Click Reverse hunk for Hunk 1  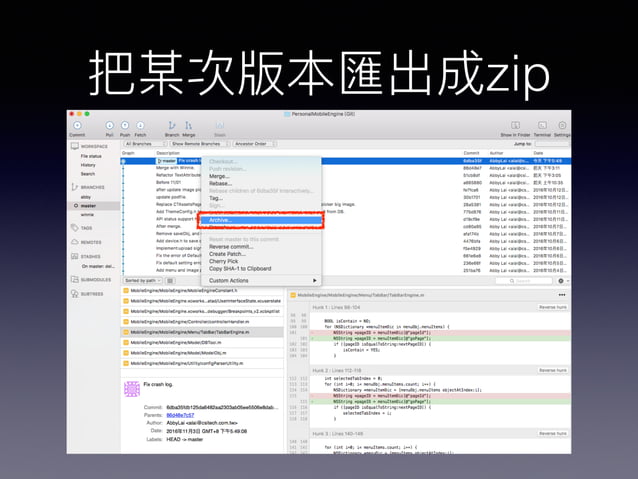pos(553,307)
